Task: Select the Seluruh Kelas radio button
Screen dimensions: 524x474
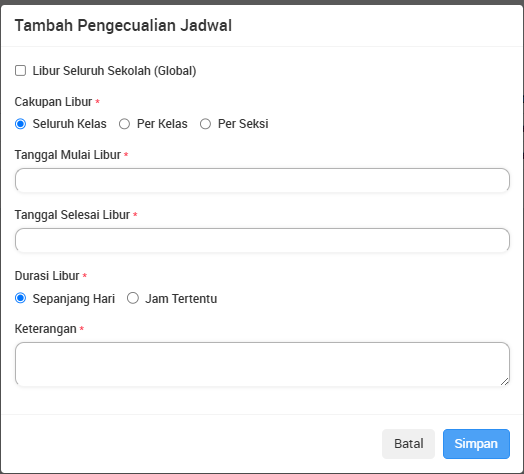Action: pyautogui.click(x=20, y=124)
